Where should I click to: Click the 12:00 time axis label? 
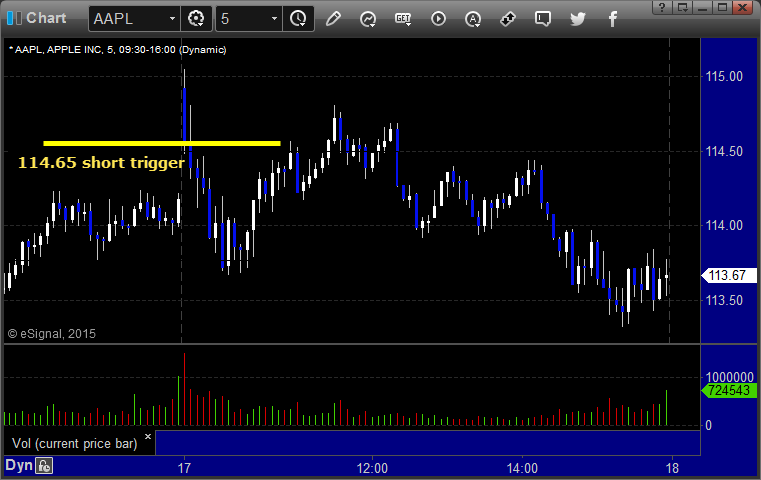coord(372,468)
